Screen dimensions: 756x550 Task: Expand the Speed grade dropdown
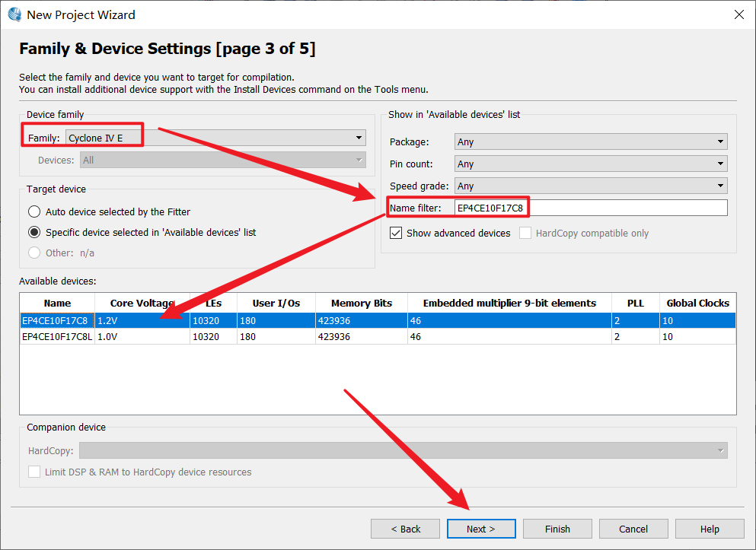click(x=591, y=186)
